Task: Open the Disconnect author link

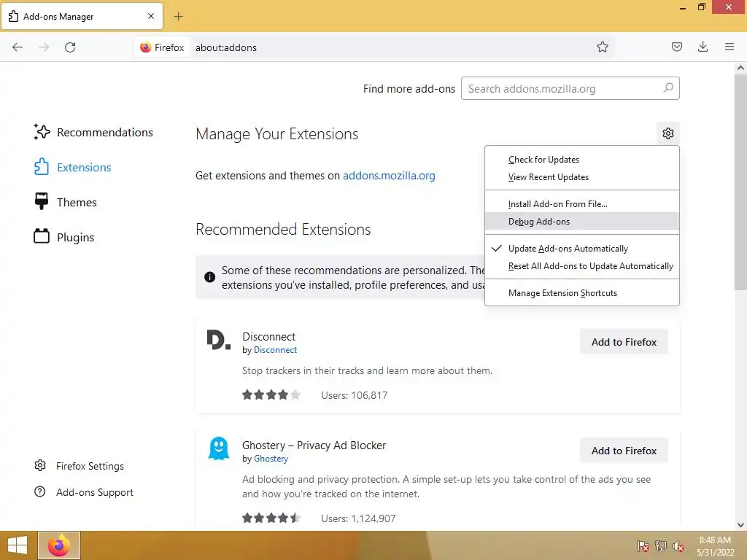Action: point(275,350)
